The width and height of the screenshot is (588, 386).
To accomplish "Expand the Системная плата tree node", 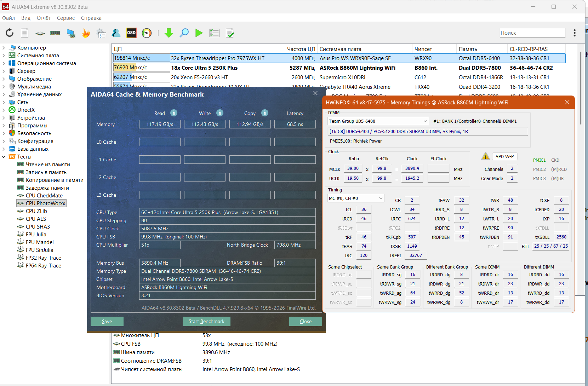I will pos(4,56).
